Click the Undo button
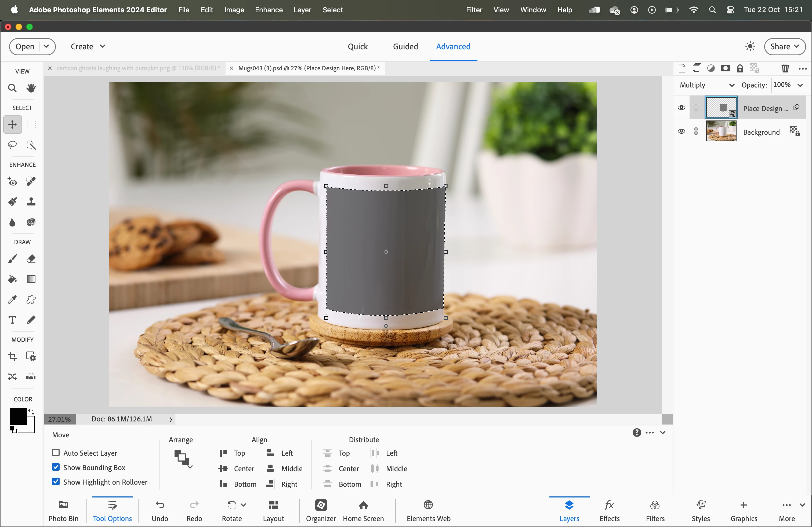This screenshot has width=812, height=527. [160, 510]
